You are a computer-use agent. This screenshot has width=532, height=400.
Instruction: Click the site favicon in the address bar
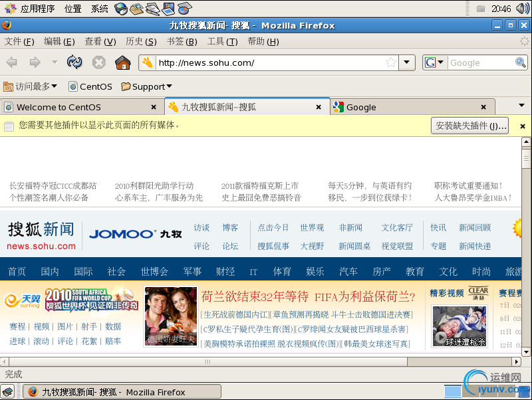coord(147,62)
